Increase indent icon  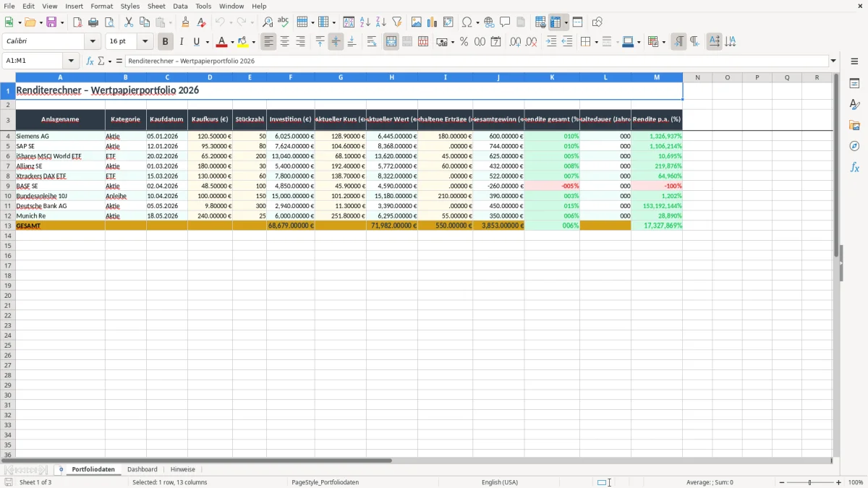point(551,42)
